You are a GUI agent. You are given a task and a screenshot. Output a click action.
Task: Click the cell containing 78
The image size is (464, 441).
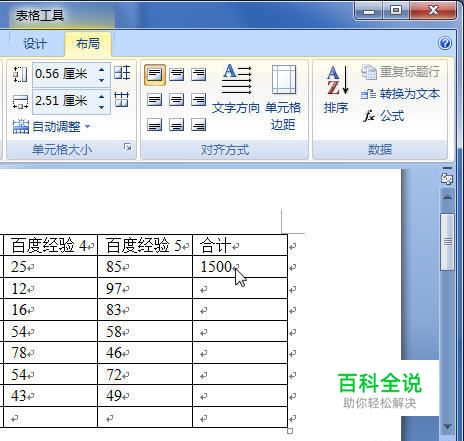click(50, 353)
